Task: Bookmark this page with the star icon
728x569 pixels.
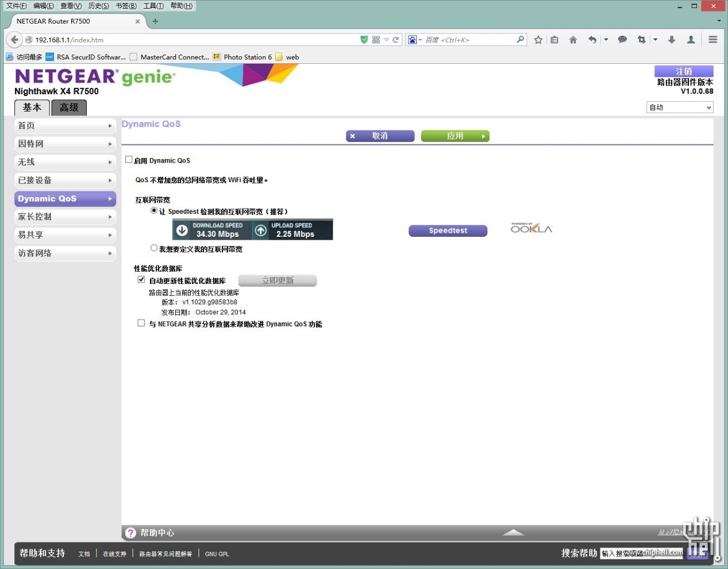Action: click(x=538, y=40)
